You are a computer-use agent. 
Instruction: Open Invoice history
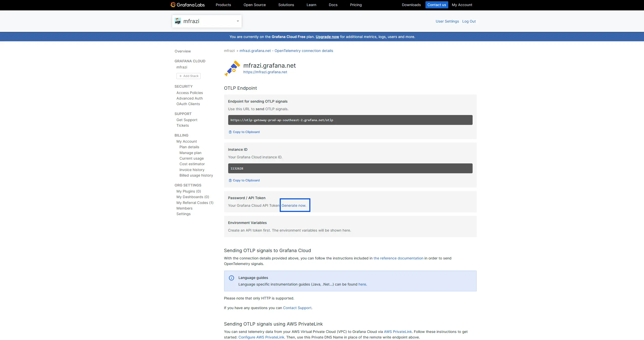pyautogui.click(x=192, y=170)
